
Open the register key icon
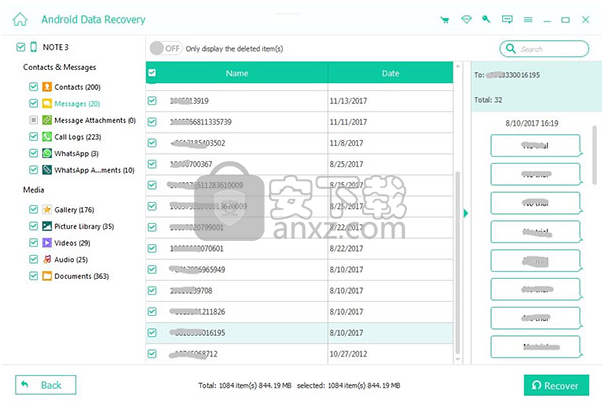coord(486,19)
